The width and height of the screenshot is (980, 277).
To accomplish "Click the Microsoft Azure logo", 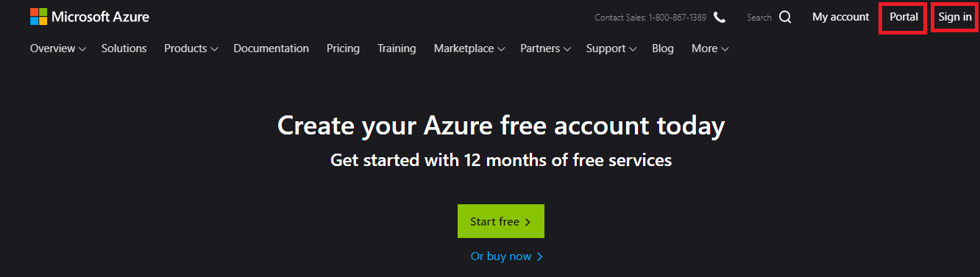I will click(90, 17).
